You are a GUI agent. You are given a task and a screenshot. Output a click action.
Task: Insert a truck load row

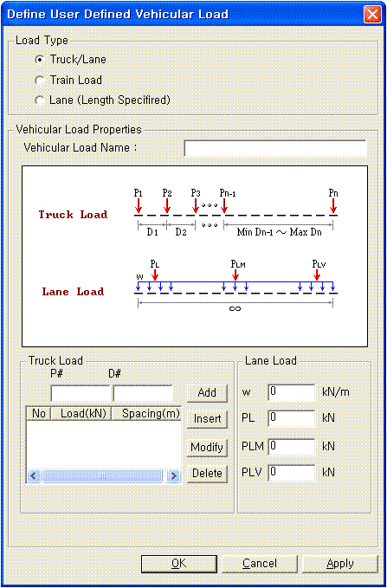click(x=207, y=419)
